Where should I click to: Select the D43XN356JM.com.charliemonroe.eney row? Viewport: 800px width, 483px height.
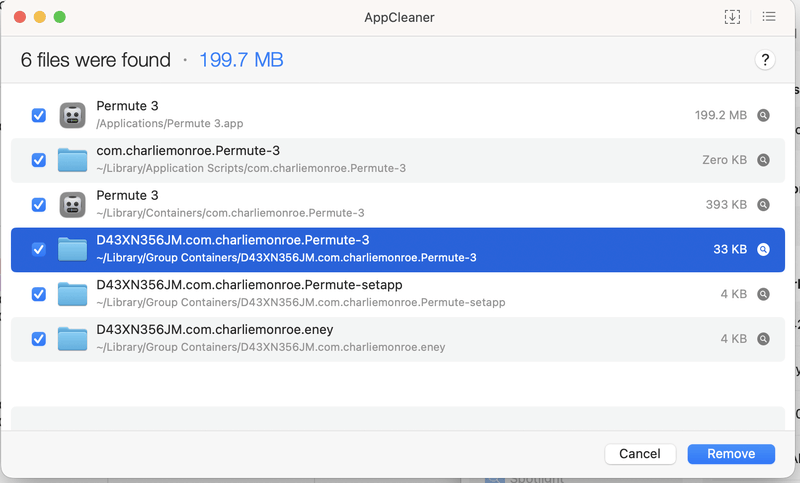[400, 339]
